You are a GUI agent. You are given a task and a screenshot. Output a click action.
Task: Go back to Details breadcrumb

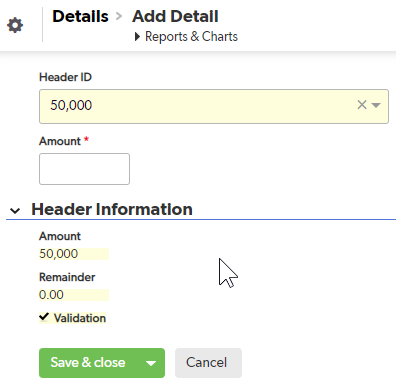[x=80, y=16]
